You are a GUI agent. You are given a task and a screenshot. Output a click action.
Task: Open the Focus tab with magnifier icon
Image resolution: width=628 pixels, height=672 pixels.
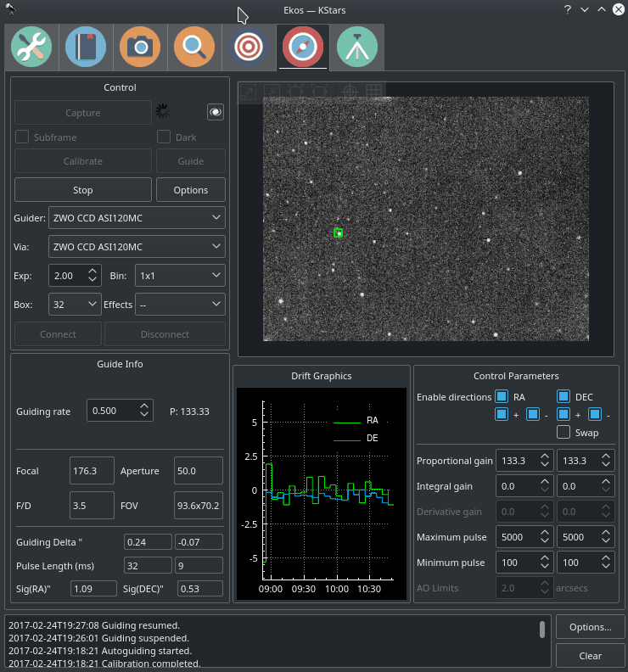[194, 48]
